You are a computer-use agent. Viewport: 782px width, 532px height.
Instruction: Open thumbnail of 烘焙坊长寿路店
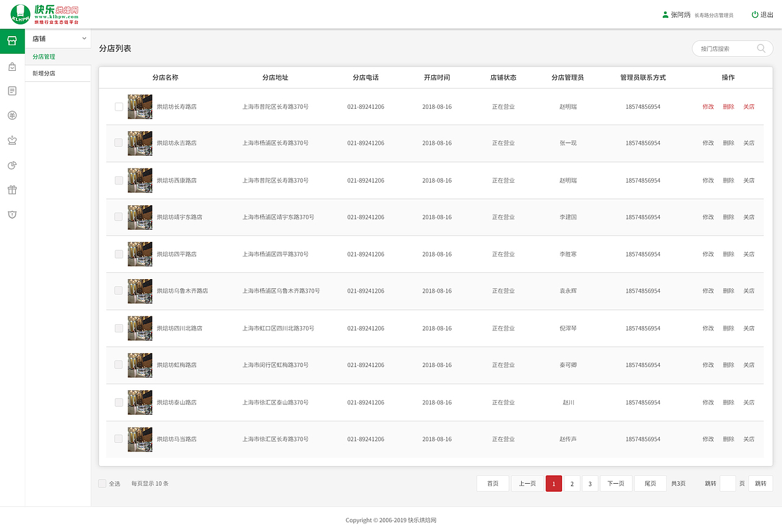140,106
